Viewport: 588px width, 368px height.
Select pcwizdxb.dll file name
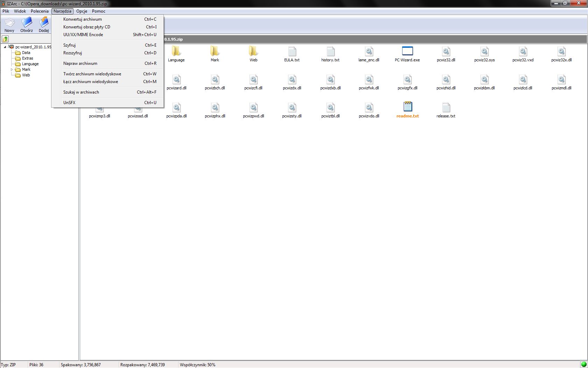click(x=330, y=88)
